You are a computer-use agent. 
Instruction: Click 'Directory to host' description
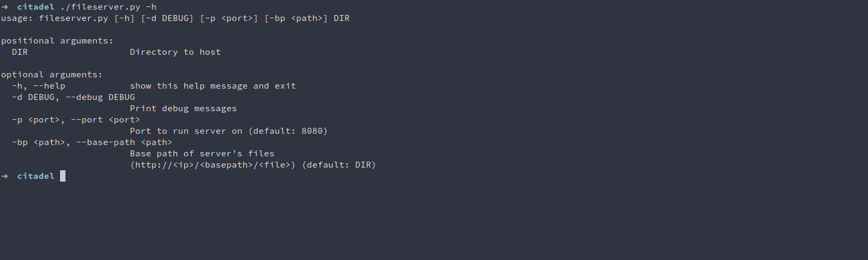tap(175, 52)
